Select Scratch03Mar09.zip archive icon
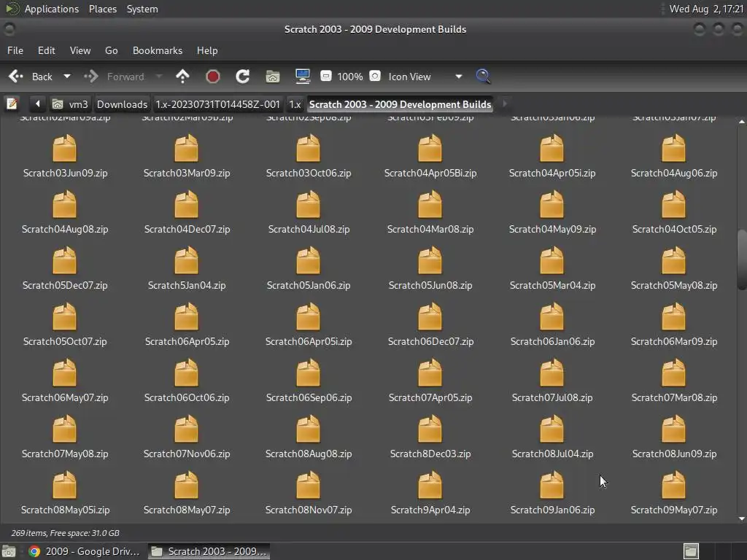 [x=186, y=149]
